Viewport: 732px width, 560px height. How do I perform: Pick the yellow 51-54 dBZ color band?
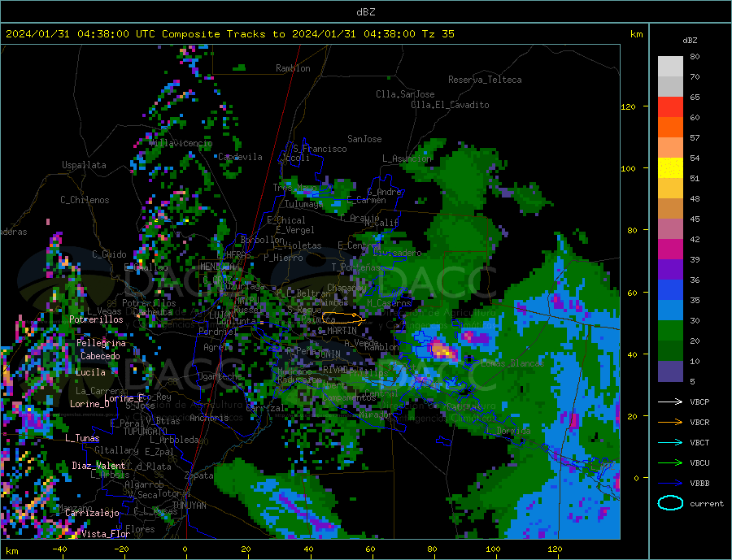[x=670, y=168]
